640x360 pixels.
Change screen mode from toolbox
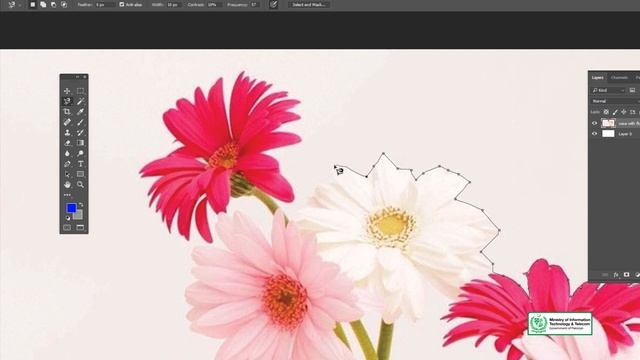(x=80, y=227)
